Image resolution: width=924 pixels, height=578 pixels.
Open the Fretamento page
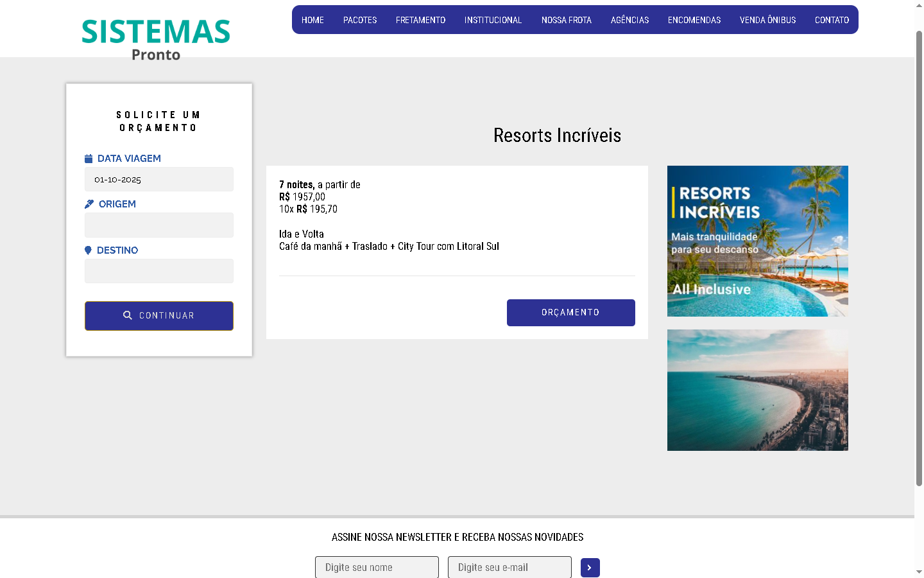tap(420, 20)
